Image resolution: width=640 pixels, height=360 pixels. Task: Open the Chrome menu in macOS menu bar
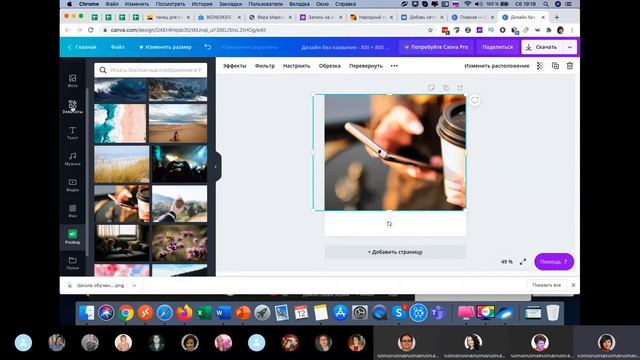pos(89,4)
